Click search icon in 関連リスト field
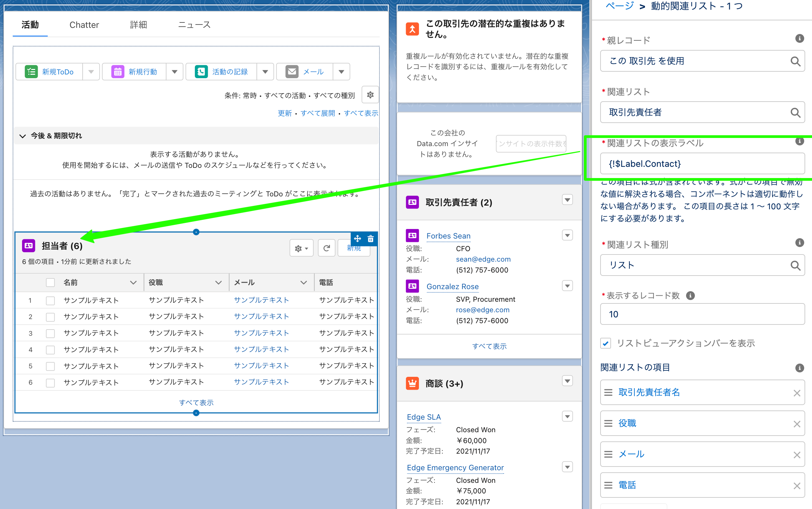The height and width of the screenshot is (509, 812). click(795, 112)
